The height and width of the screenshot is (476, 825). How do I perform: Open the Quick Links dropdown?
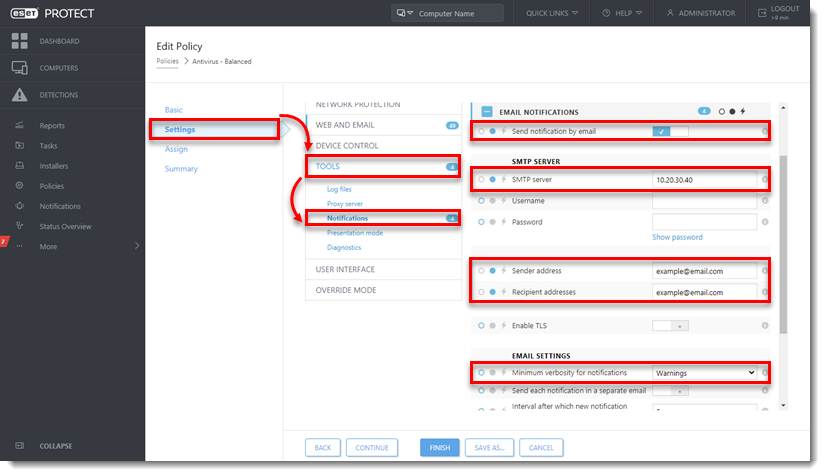[552, 13]
